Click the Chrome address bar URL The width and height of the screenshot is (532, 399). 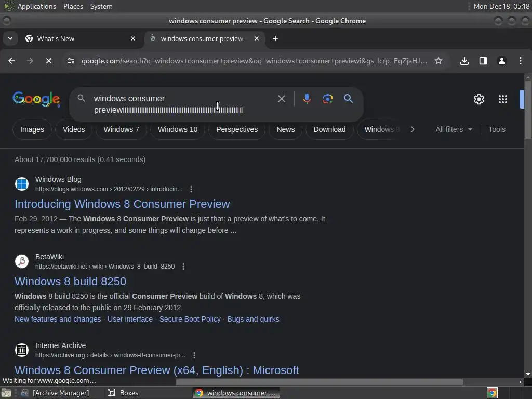(255, 61)
